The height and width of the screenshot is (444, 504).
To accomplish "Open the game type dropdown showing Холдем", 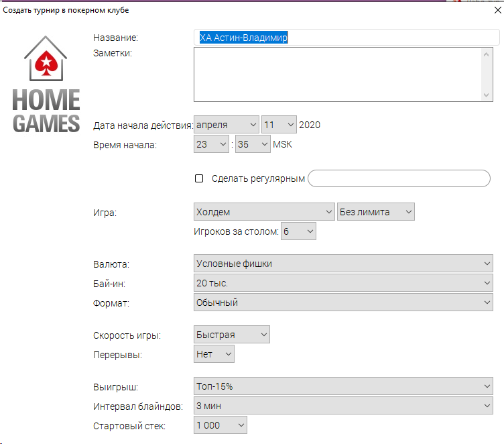I will 264,212.
